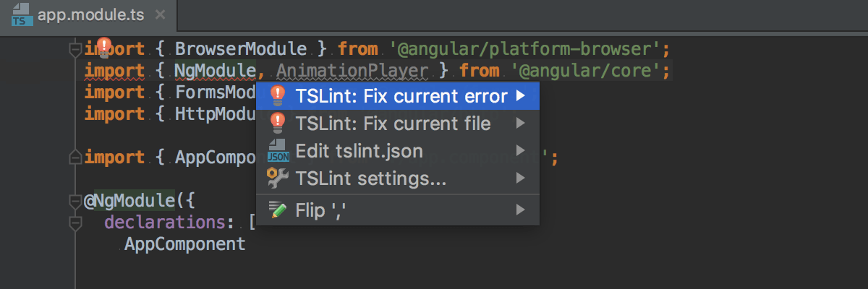Open the Edit tslint.json submenu arrow
868x289 pixels.
520,151
